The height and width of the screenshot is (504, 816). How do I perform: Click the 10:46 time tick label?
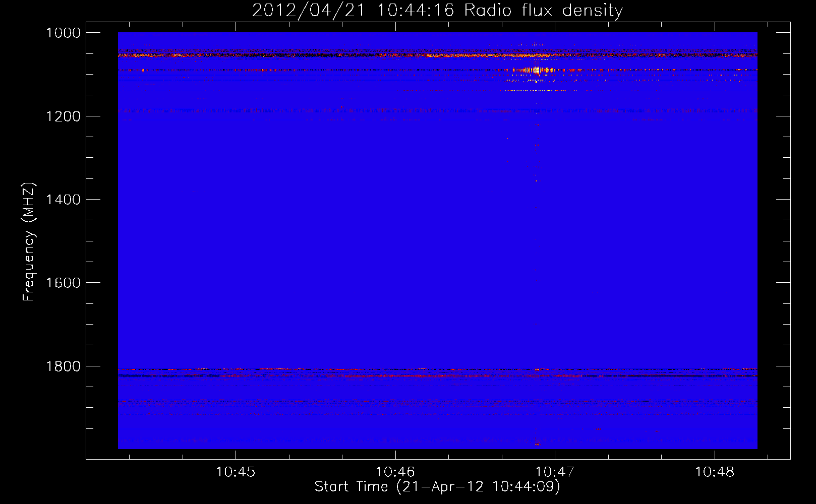[395, 472]
